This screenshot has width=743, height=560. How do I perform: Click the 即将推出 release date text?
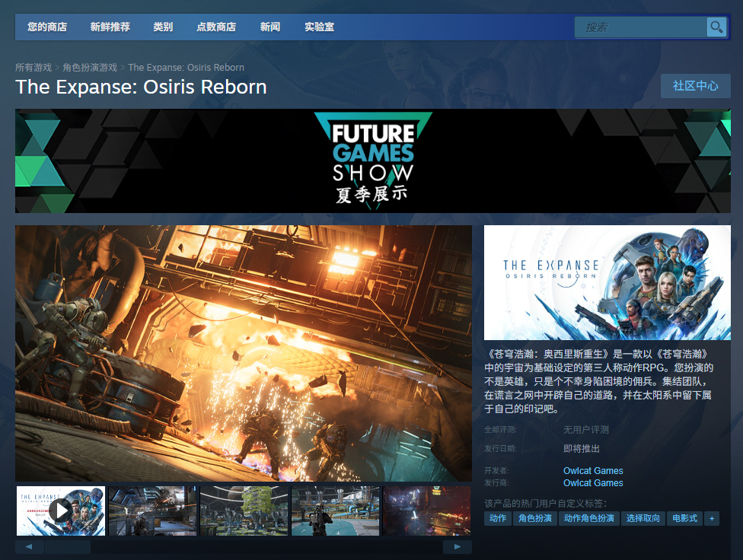click(582, 449)
